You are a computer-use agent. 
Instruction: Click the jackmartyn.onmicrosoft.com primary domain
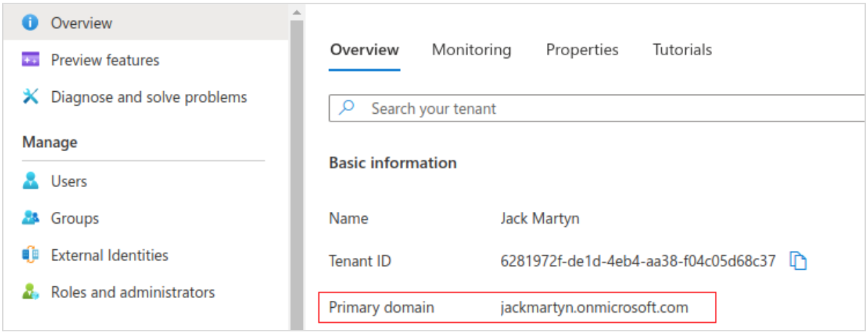(x=594, y=308)
